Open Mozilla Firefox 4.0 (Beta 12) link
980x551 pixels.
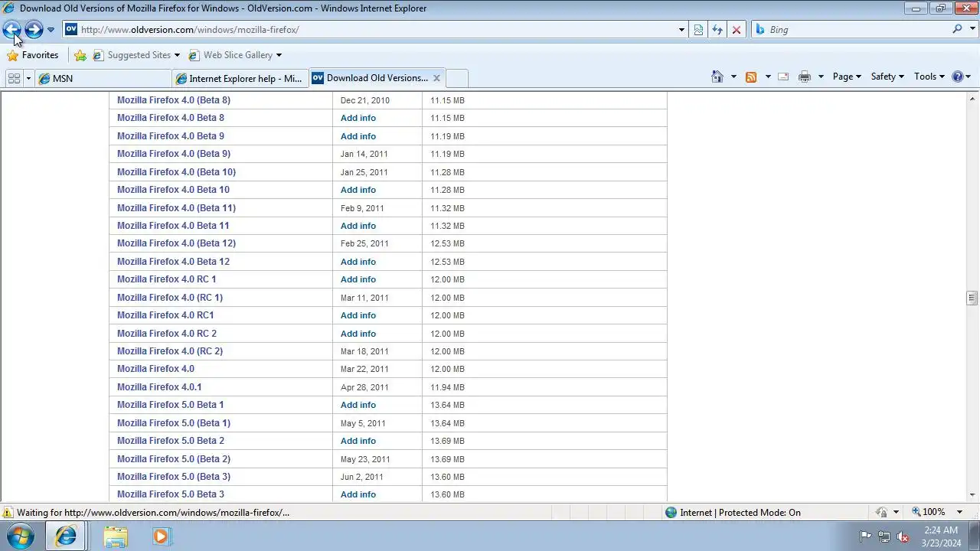[176, 243]
